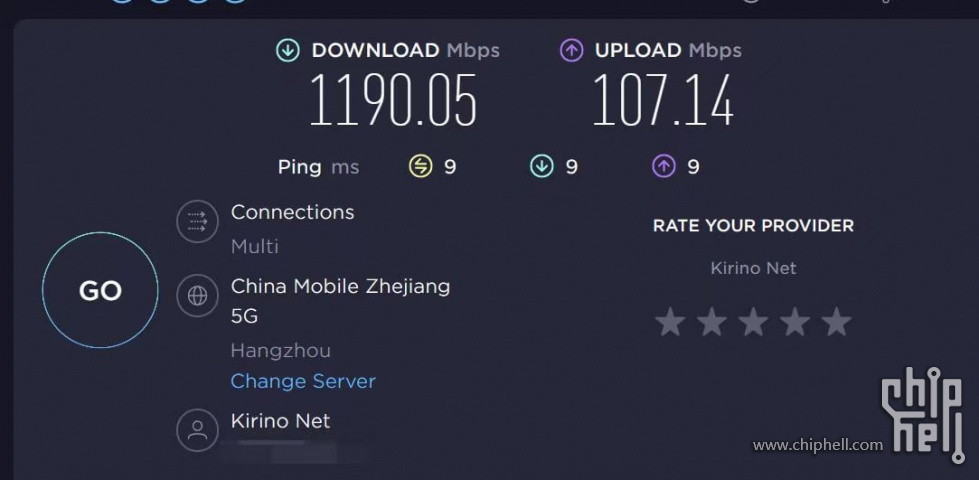Viewport: 979px width, 480px height.
Task: Rate provider three stars
Action: [753, 322]
